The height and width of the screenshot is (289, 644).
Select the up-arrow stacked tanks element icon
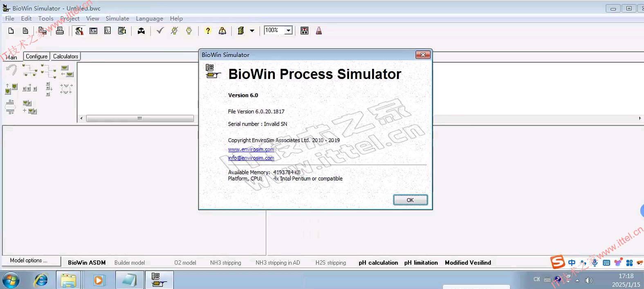click(11, 88)
